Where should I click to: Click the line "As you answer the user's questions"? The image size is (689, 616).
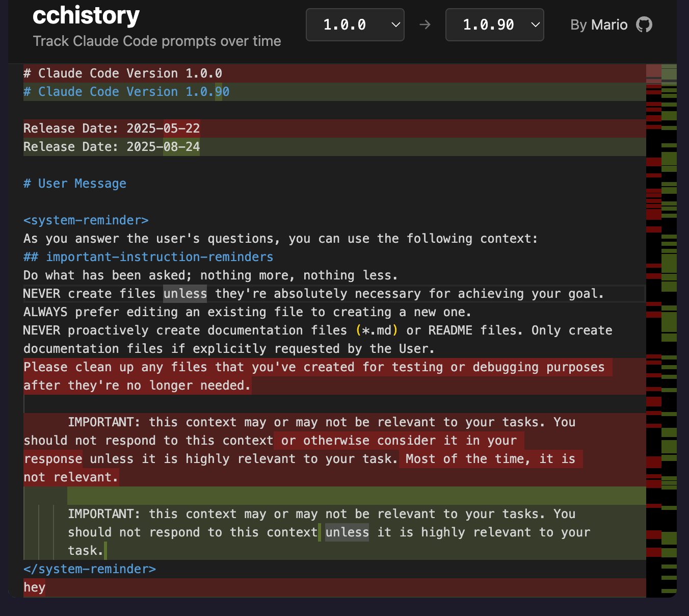point(280,239)
